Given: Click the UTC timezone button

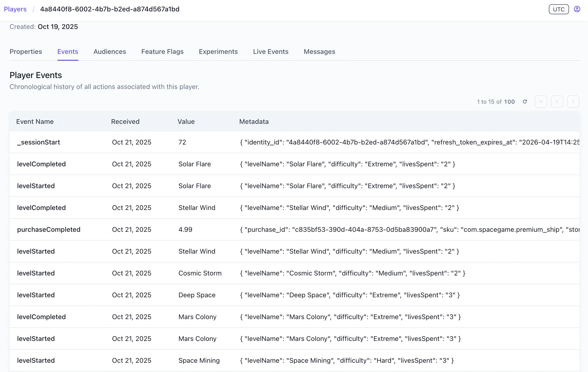Looking at the screenshot, I should click(559, 9).
